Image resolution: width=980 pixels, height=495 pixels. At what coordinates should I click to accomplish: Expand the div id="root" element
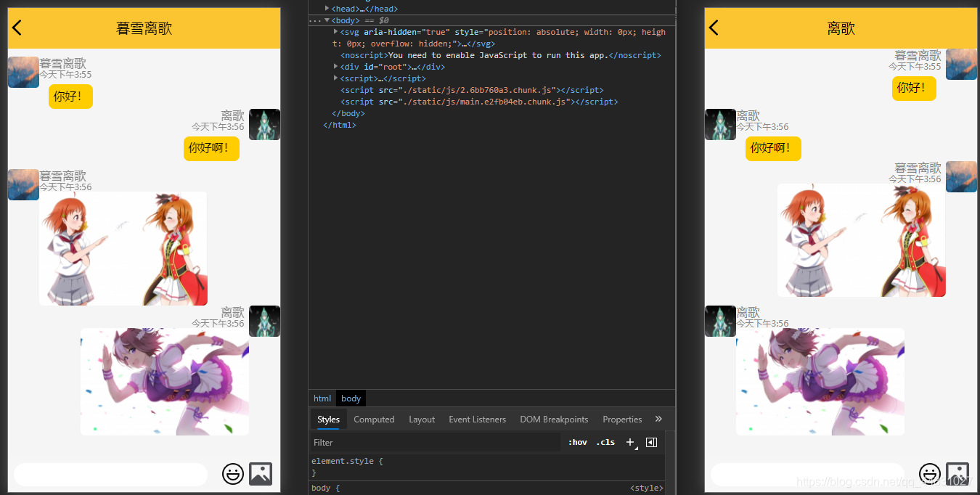335,67
